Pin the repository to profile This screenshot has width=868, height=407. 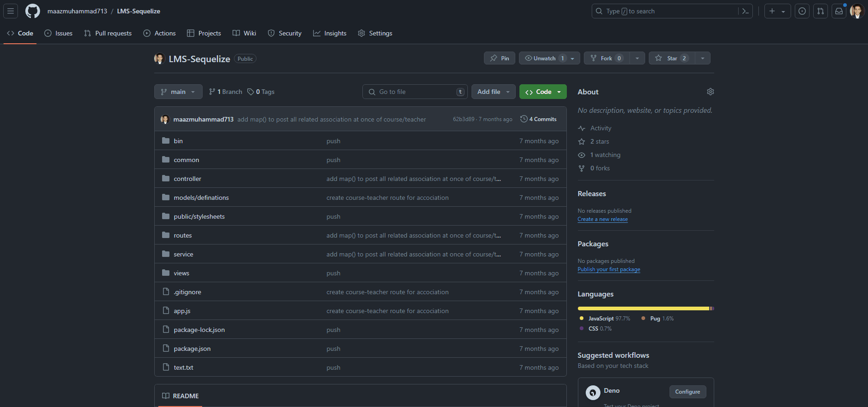(x=500, y=58)
